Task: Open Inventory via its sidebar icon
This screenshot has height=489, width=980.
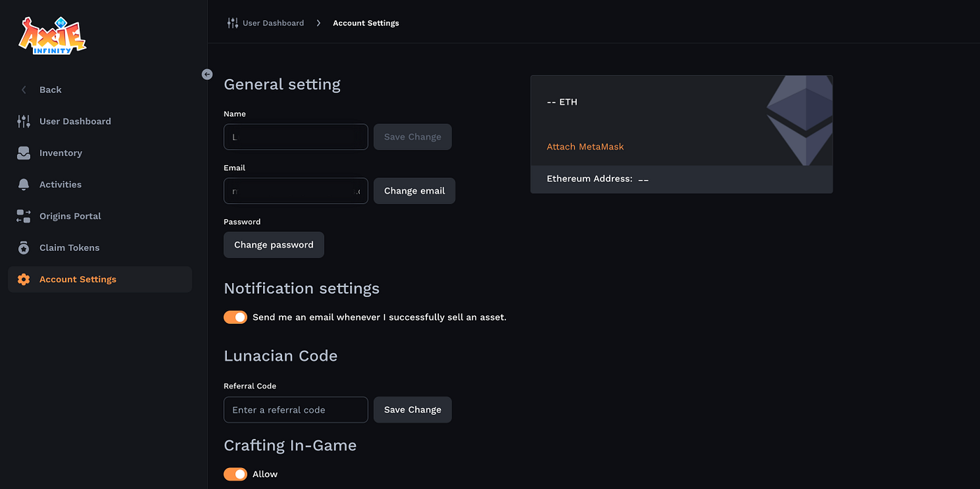Action: [x=22, y=152]
